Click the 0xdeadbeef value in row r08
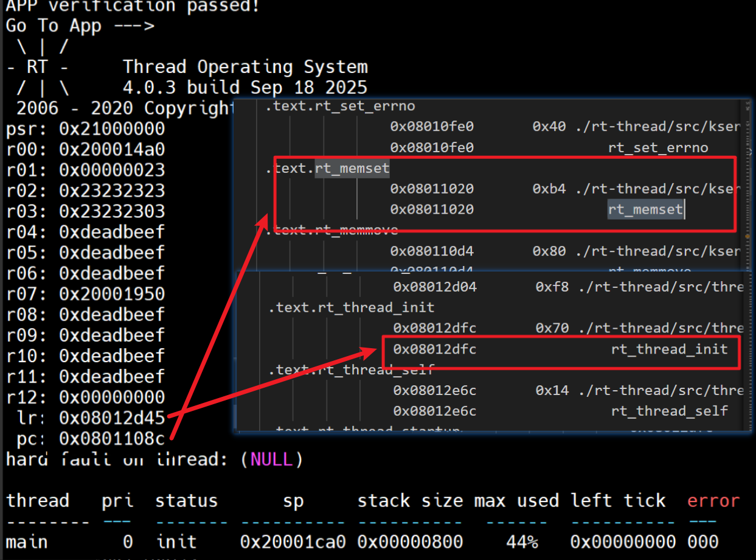Image resolution: width=756 pixels, height=560 pixels. click(112, 315)
